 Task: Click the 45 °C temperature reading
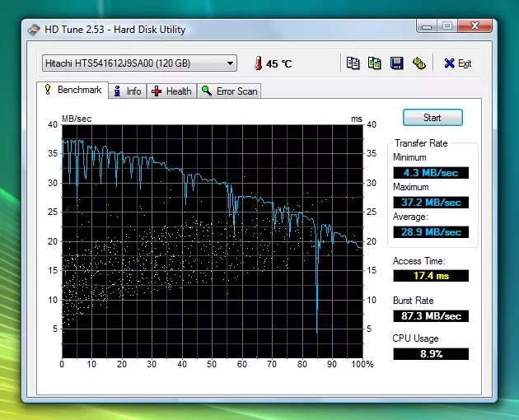tap(279, 63)
